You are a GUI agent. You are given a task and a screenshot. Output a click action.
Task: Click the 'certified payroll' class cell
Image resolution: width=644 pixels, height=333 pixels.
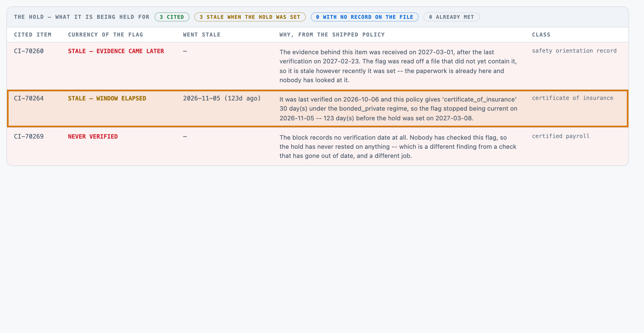(561, 136)
